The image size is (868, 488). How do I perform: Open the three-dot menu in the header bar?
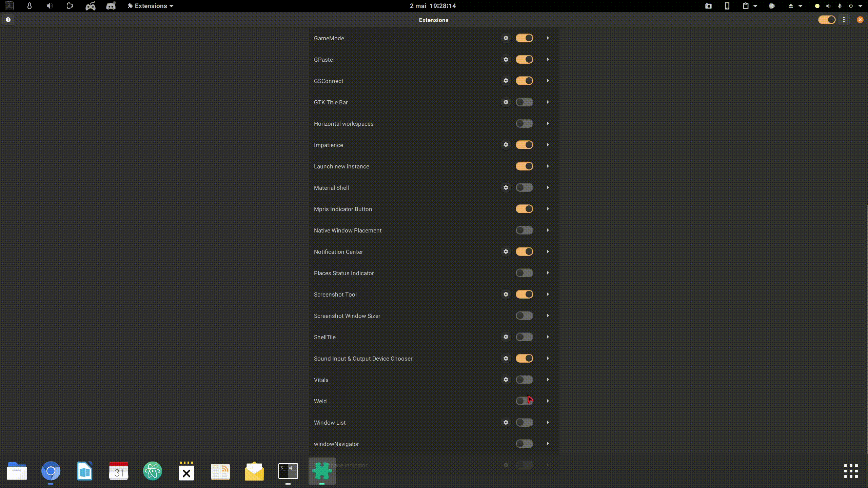point(844,19)
